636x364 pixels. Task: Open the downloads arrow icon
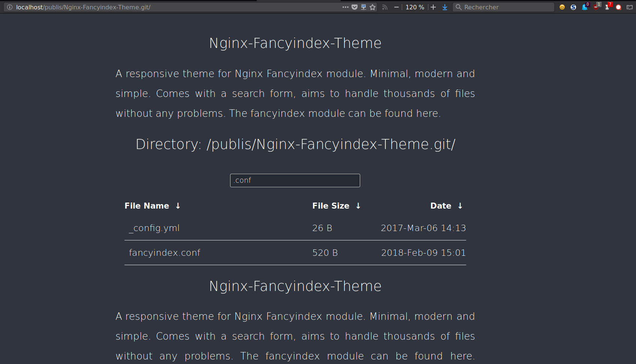point(445,7)
